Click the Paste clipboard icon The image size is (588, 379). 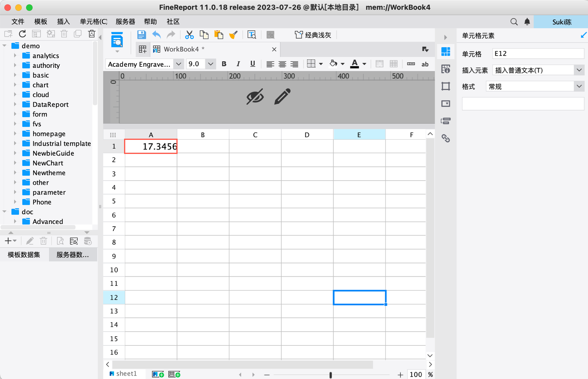219,35
